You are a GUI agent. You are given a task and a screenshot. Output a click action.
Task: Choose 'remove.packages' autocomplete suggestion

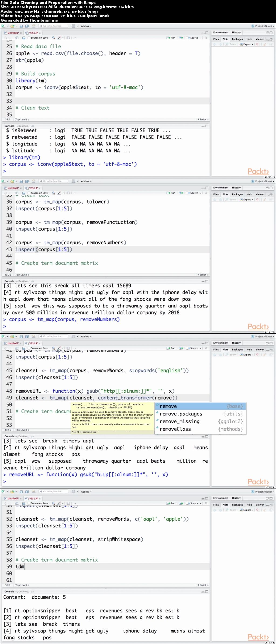[201, 414]
